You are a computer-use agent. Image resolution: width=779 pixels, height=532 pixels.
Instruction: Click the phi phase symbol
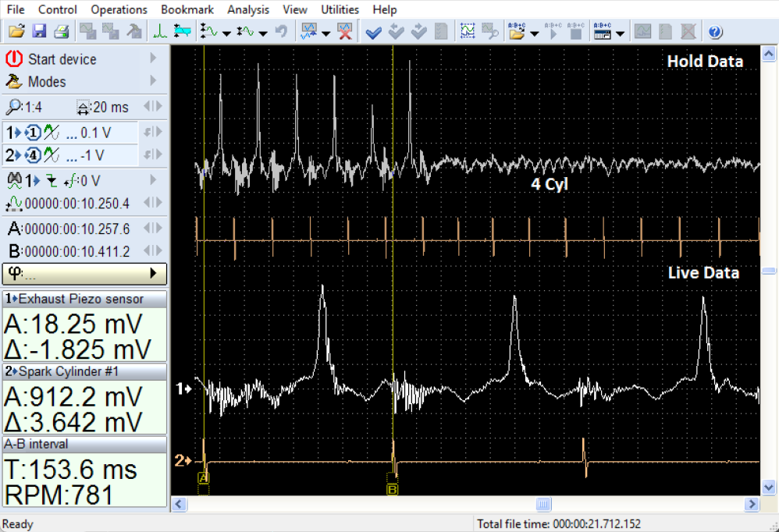14,272
